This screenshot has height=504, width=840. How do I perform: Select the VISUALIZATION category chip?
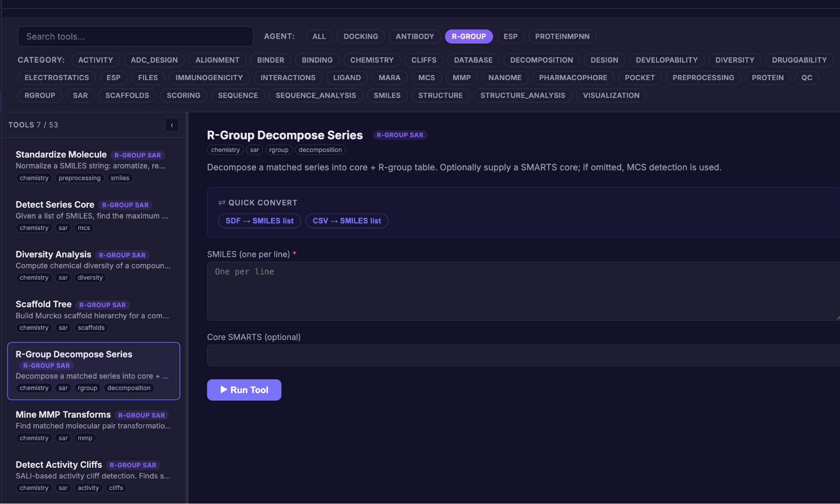point(611,95)
